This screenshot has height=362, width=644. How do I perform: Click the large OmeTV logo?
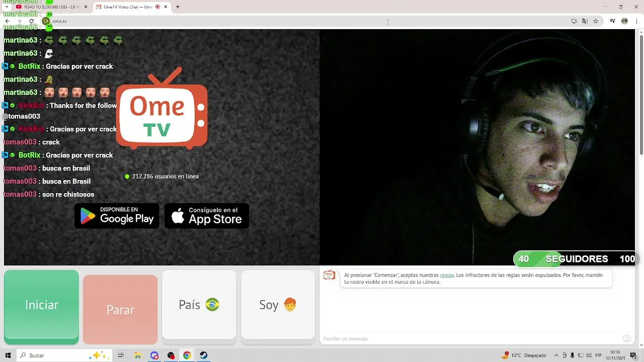(x=162, y=109)
